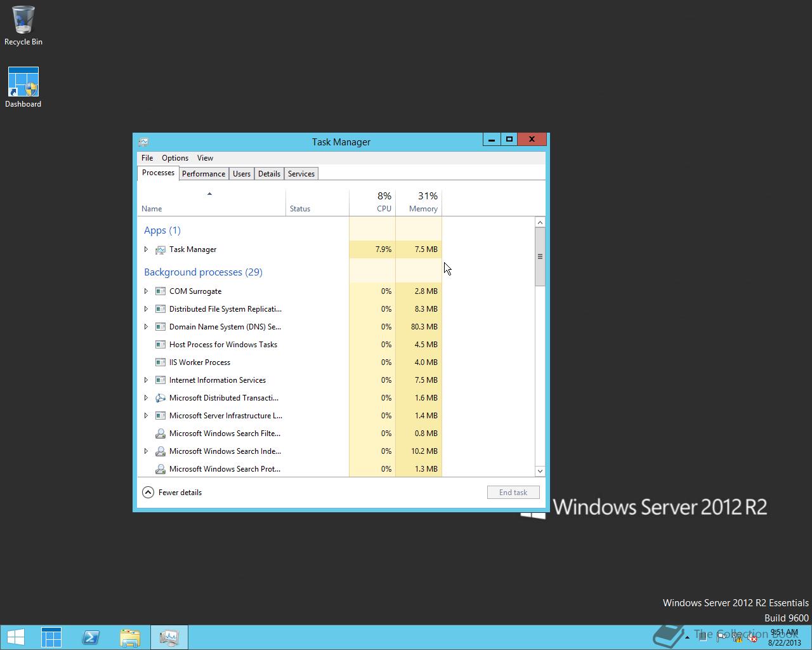Click the Windows Search Indexer icon
The image size is (812, 650).
(160, 451)
